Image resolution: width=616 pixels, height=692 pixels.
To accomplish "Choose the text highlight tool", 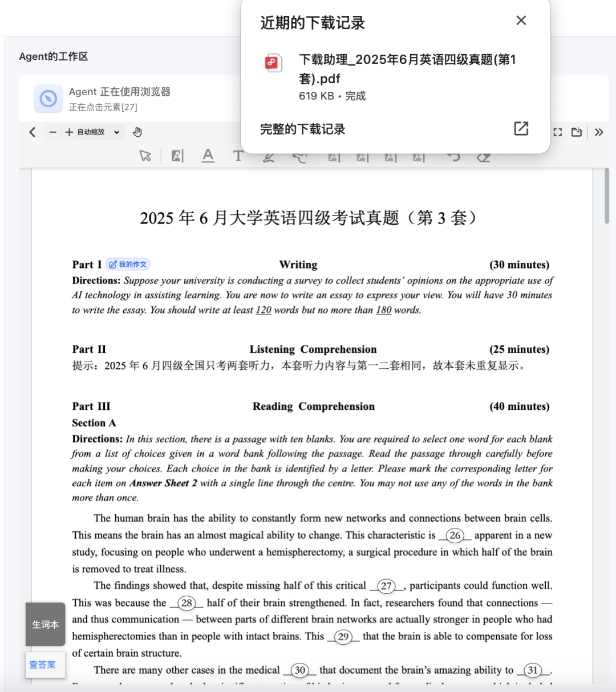I will [x=177, y=156].
